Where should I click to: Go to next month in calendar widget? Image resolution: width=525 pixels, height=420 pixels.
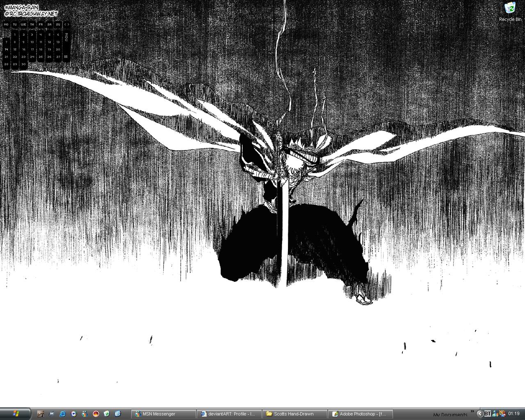click(x=68, y=24)
